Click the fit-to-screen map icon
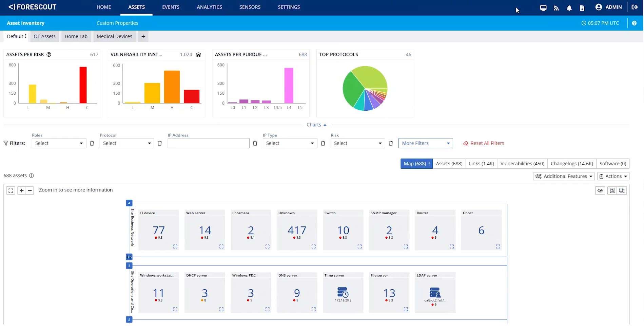 (x=11, y=191)
